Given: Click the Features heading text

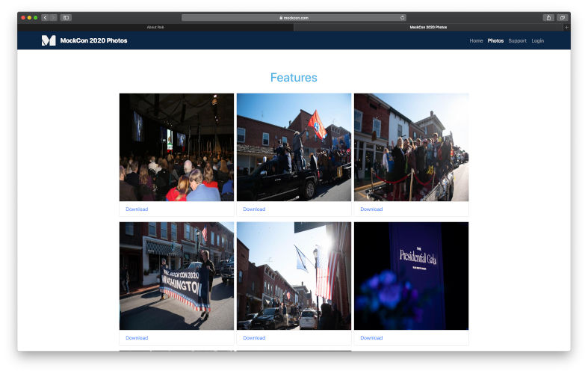Looking at the screenshot, I should (x=294, y=77).
